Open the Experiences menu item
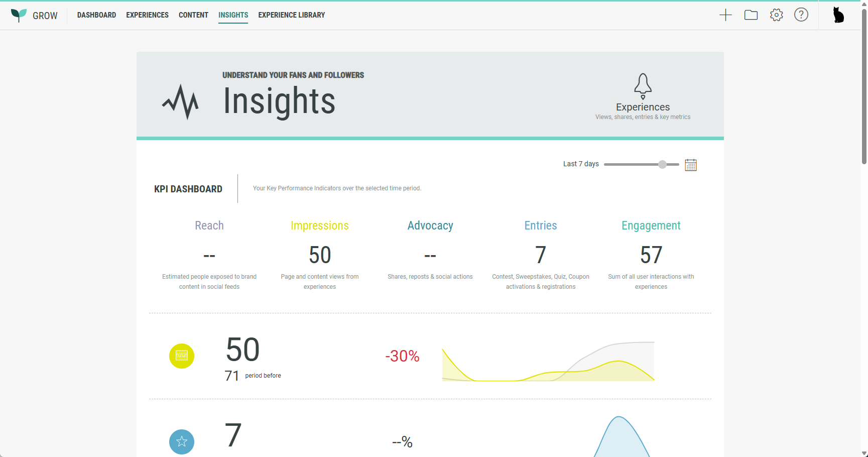 (x=147, y=15)
